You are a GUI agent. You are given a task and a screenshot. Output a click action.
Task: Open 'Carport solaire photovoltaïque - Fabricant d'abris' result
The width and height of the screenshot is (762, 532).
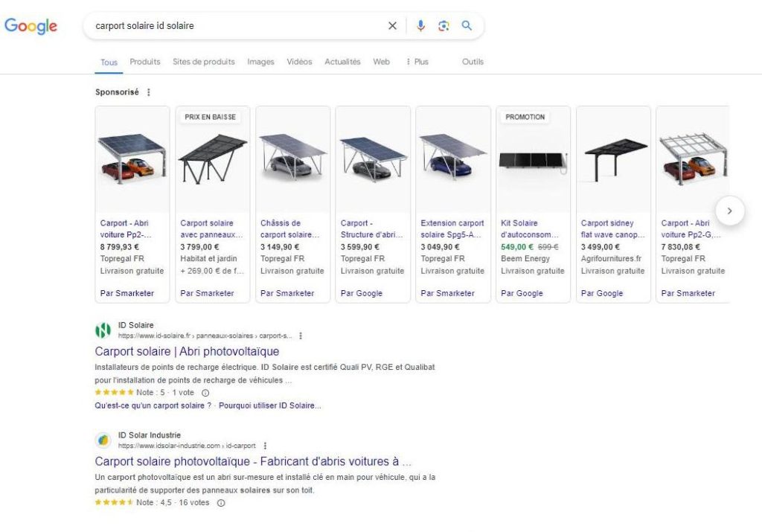coord(253,461)
